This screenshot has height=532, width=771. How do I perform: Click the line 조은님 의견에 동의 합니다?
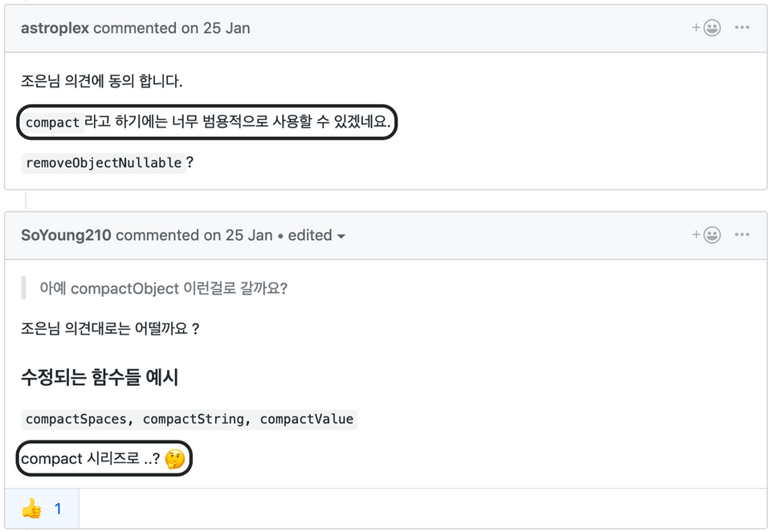tap(102, 81)
